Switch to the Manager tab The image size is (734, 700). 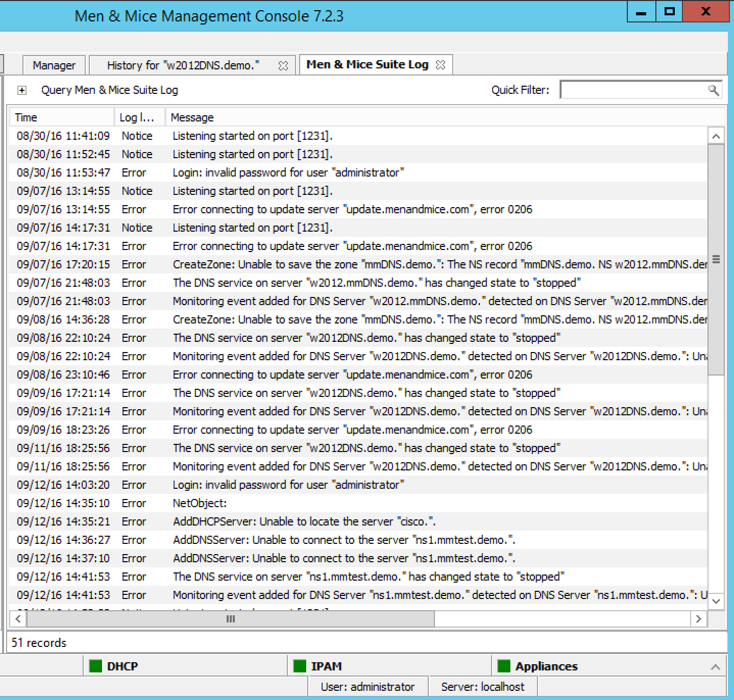coord(54,65)
